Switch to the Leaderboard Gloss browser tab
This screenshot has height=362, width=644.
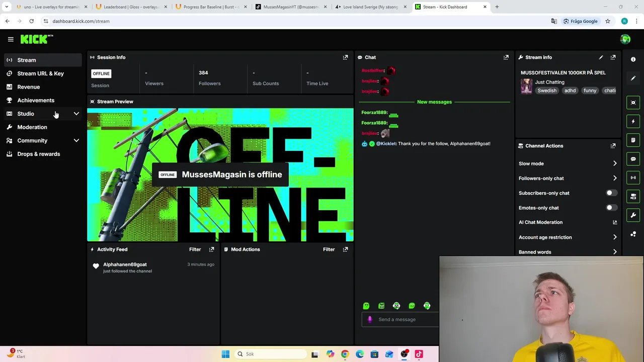click(x=131, y=7)
